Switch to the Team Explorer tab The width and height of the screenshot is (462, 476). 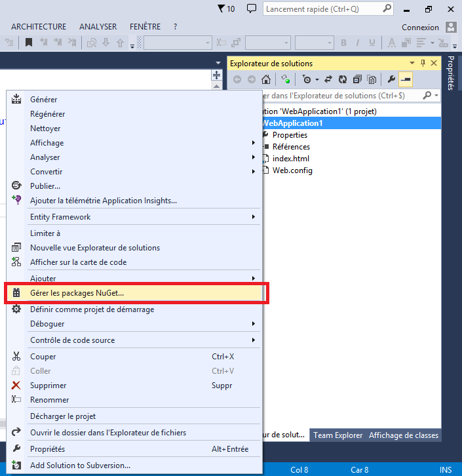coord(337,435)
